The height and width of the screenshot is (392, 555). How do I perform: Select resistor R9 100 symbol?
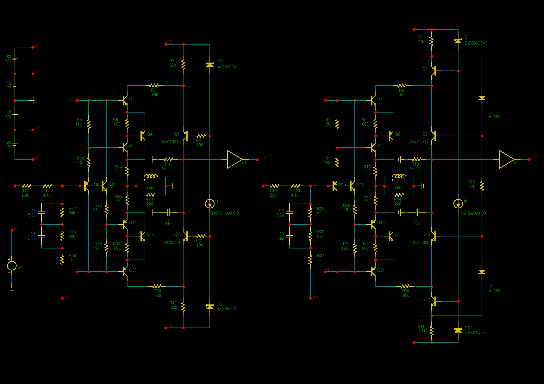pos(201,136)
